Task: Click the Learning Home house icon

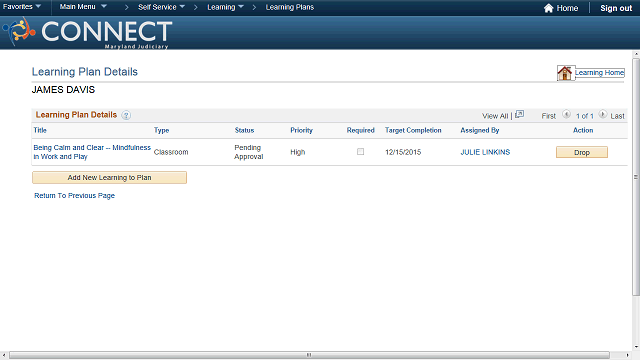Action: click(x=565, y=73)
